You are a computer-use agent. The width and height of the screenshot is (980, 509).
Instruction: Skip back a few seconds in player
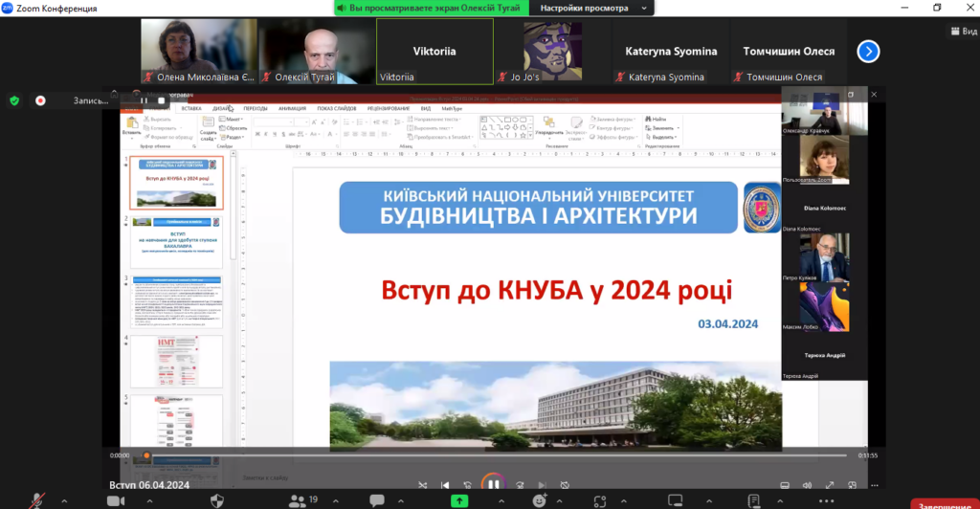[x=467, y=485]
